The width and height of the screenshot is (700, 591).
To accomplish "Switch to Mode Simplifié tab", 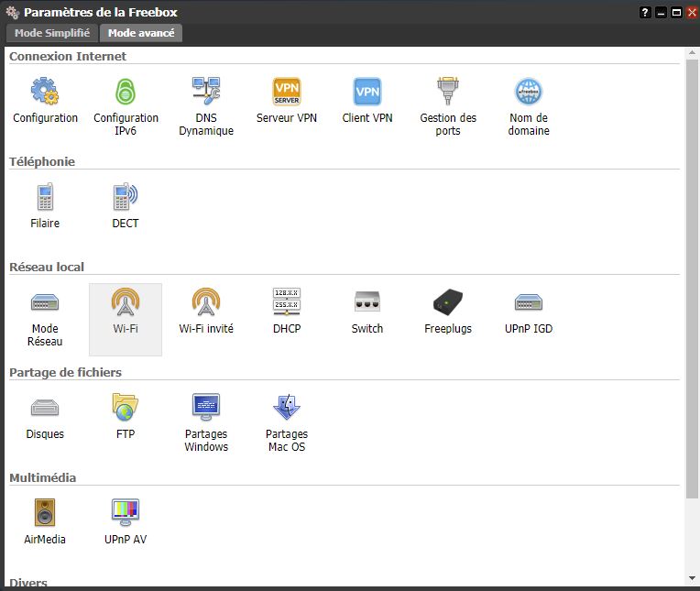I will pos(52,33).
